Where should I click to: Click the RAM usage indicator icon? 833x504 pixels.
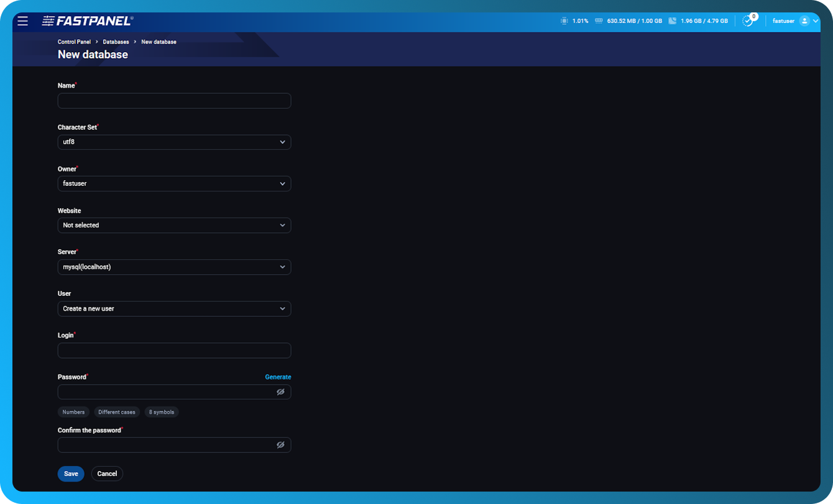pyautogui.click(x=597, y=20)
